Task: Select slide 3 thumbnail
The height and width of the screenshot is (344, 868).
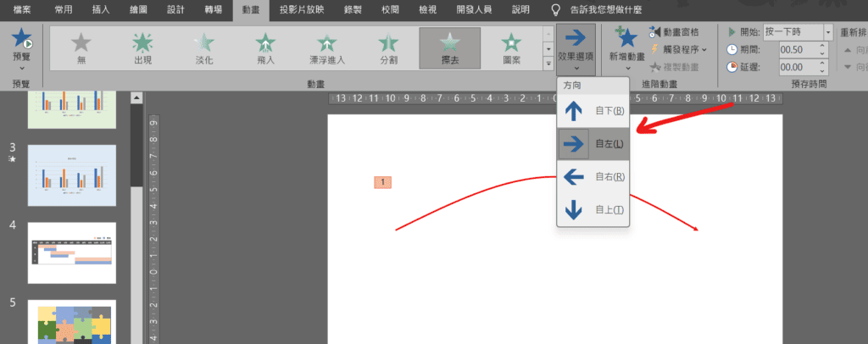Action: tap(72, 175)
